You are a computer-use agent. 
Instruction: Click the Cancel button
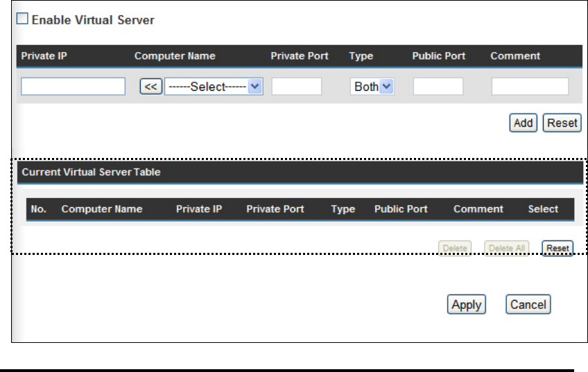(528, 304)
